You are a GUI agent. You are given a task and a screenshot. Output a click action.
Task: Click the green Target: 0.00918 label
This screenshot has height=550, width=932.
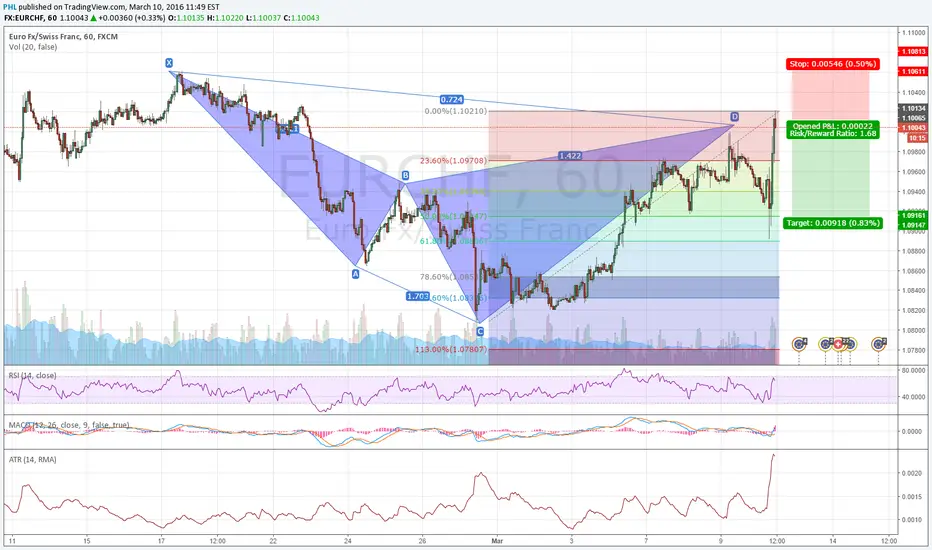point(832,223)
